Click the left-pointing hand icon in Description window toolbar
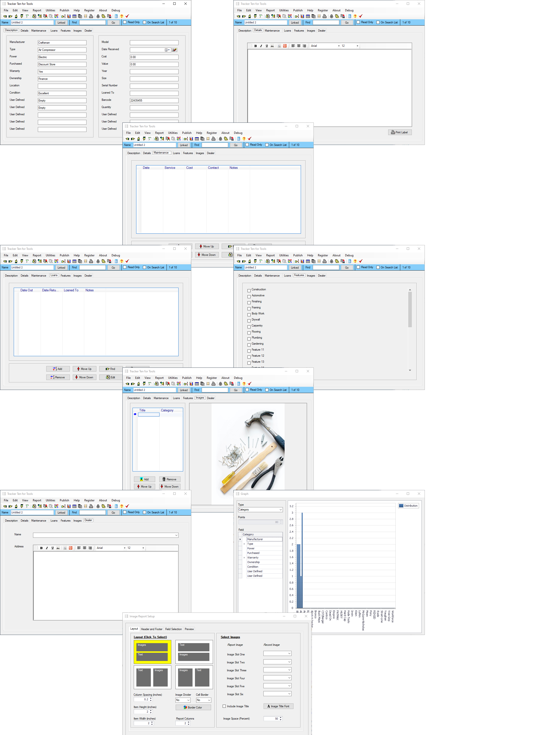 pyautogui.click(x=5, y=16)
